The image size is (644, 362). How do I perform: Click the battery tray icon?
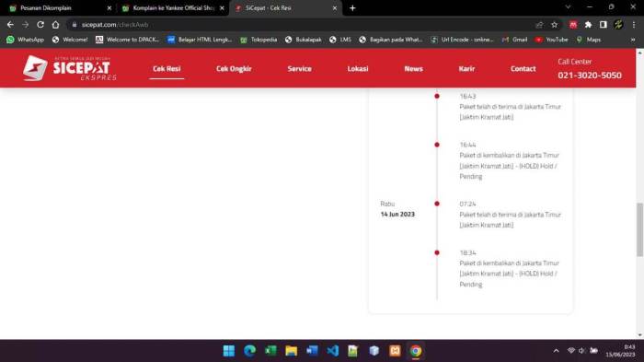594,350
